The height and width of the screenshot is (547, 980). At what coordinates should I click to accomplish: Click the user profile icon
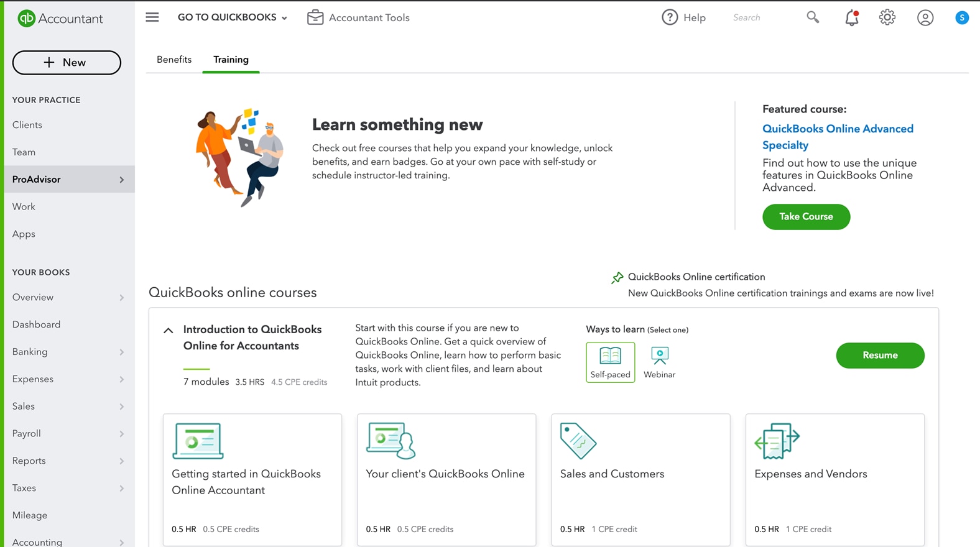click(x=925, y=18)
